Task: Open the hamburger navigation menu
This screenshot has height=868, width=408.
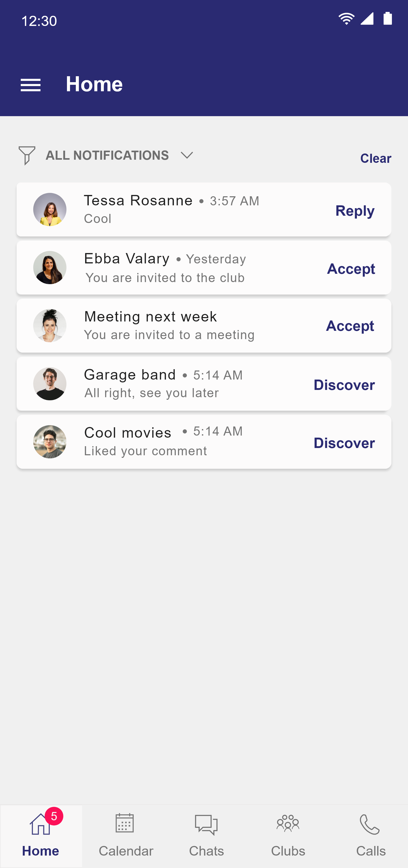Action: 30,85
